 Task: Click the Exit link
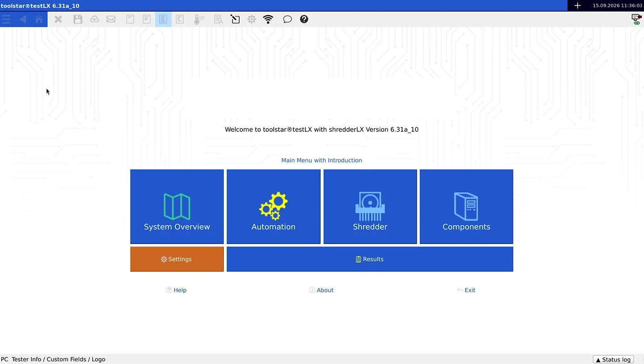[466, 290]
